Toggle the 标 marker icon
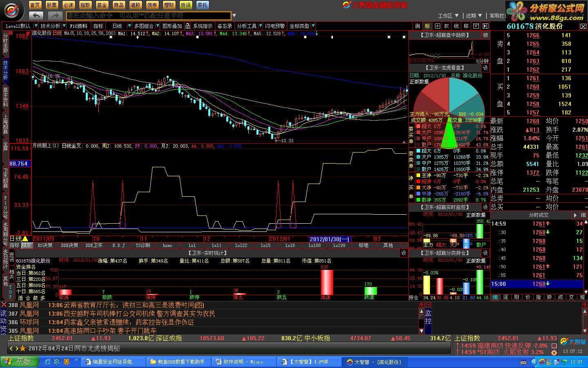588x368 pixels. [x=428, y=26]
